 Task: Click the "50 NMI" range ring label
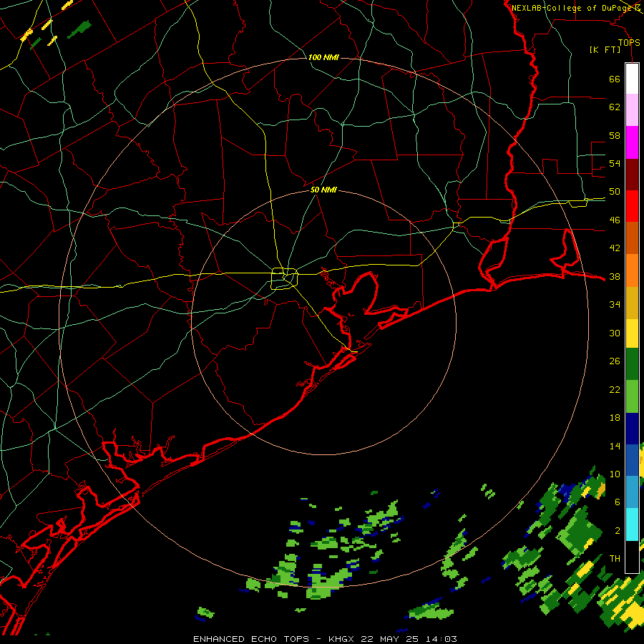(323, 190)
